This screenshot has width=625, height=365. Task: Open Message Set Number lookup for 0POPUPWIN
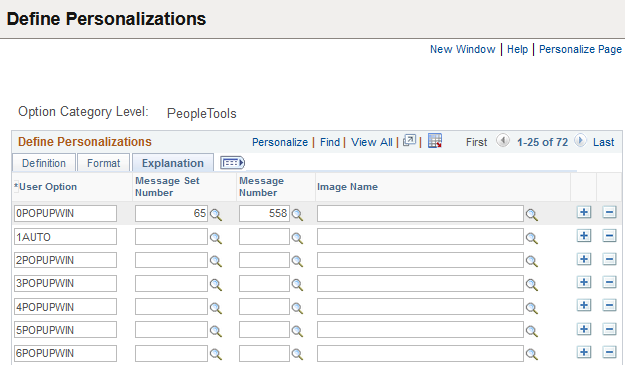[216, 215]
